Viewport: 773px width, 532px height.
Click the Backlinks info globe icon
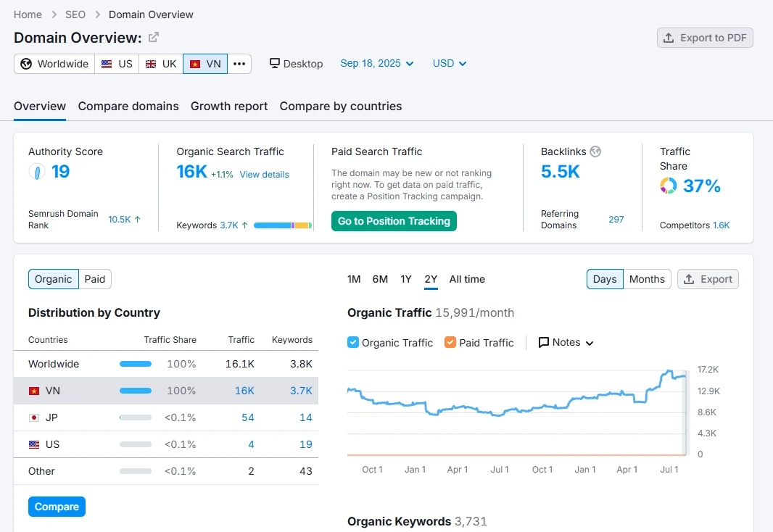[x=595, y=151]
